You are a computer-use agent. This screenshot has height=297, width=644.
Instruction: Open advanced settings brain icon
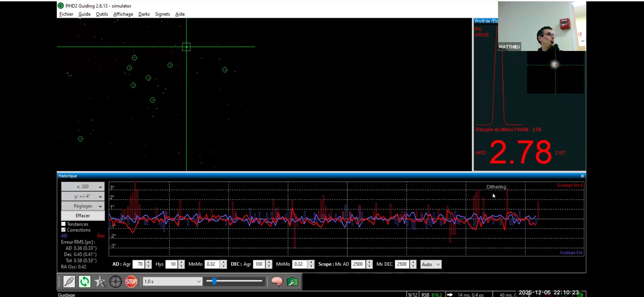pos(277,282)
